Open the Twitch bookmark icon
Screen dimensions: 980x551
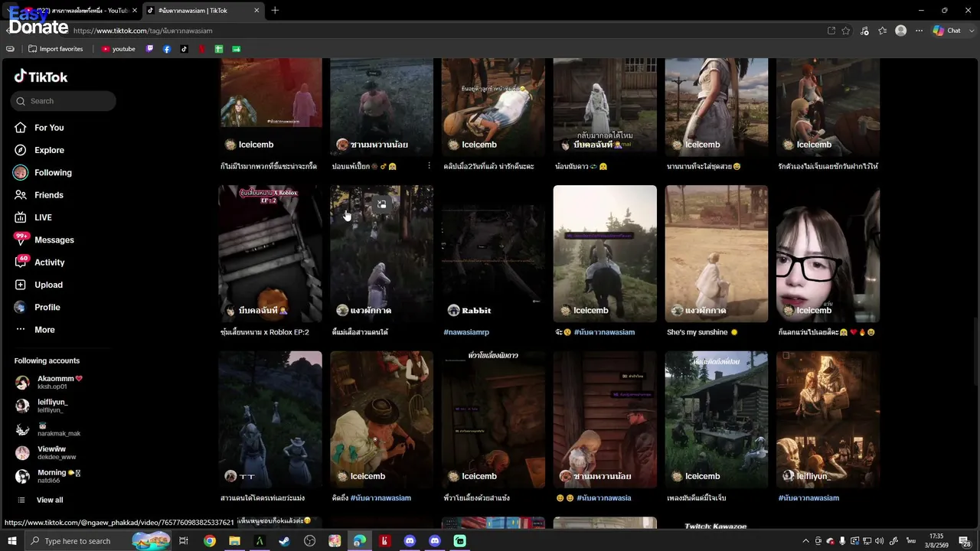(149, 49)
